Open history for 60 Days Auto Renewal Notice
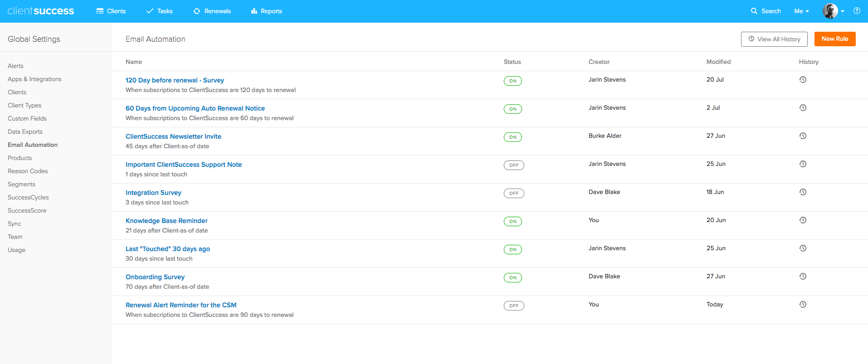Image resolution: width=868 pixels, height=364 pixels. [x=803, y=108]
